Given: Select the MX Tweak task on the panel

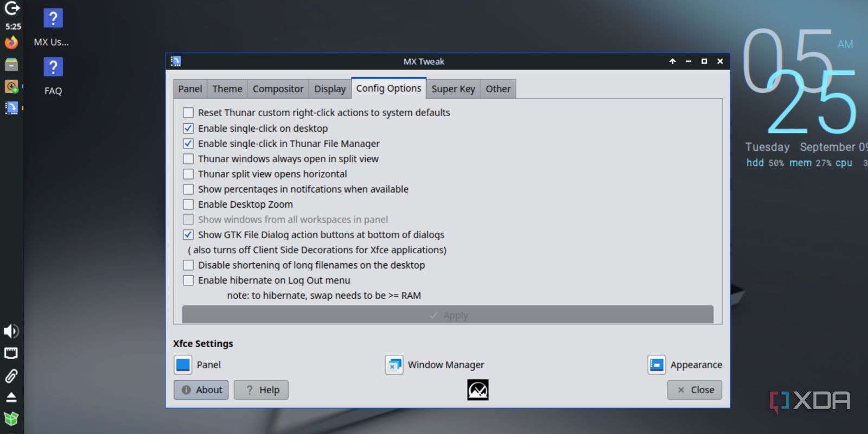Looking at the screenshot, I should coord(11,107).
